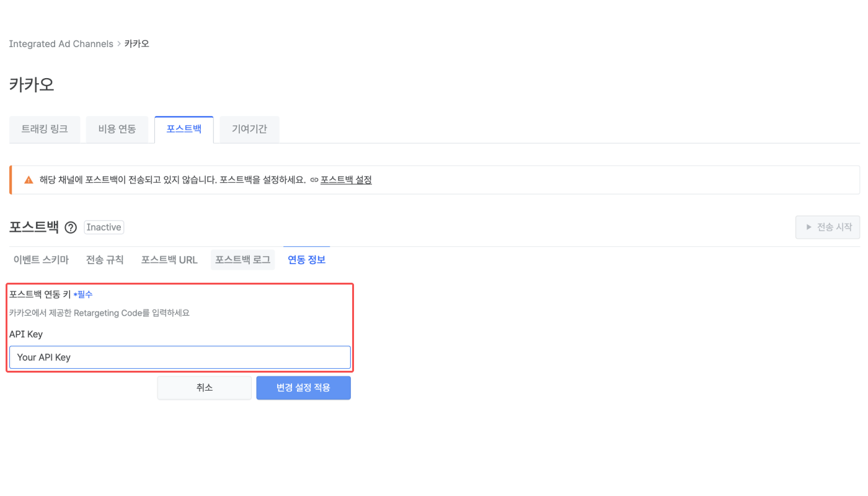The width and height of the screenshot is (868, 496).
Task: Go to the 기여기간 tab
Action: pos(249,129)
